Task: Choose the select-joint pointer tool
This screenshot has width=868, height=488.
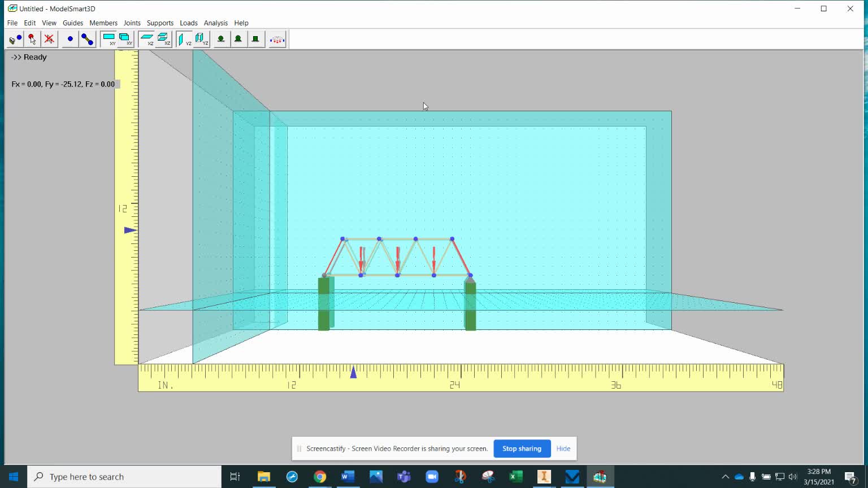Action: coord(32,40)
